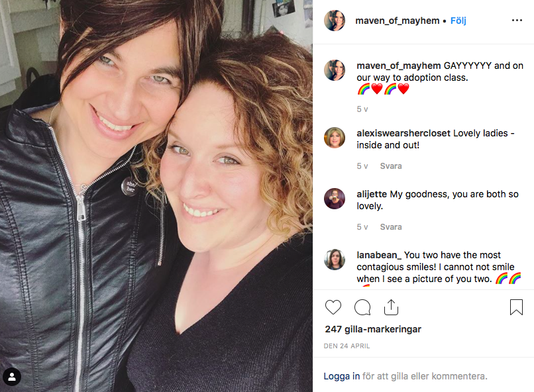Open alexiswearshercloset's avatar

[x=335, y=138]
